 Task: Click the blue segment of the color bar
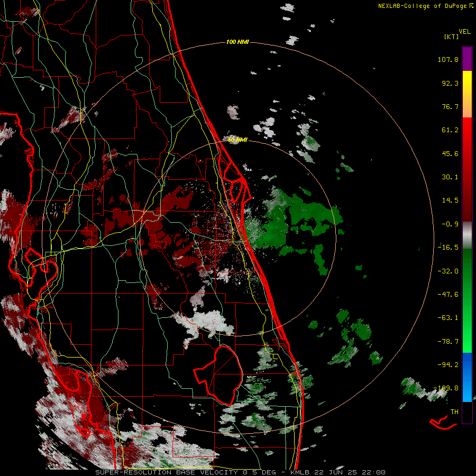pos(467,377)
